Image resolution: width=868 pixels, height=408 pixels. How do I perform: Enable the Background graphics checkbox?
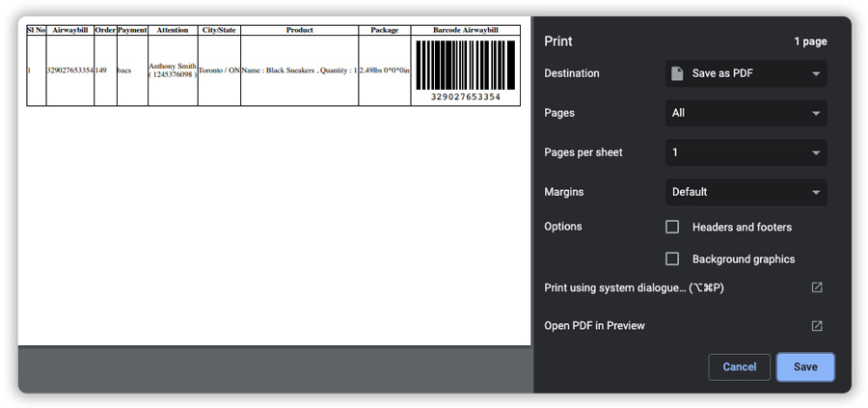pos(672,259)
